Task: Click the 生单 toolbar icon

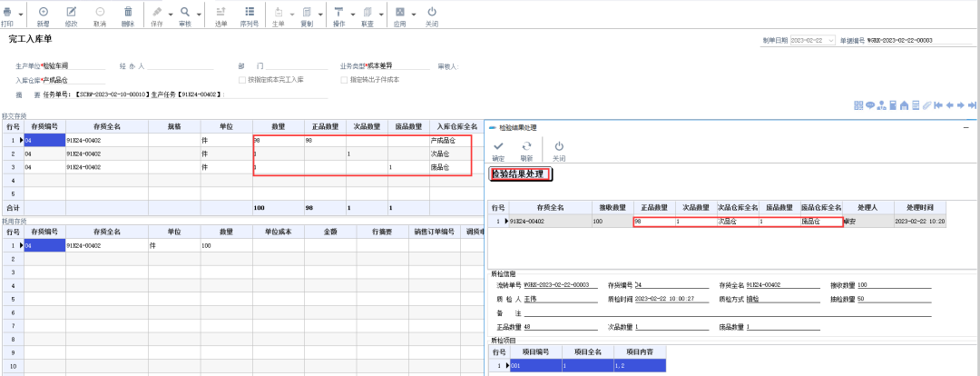Action: coord(279,12)
